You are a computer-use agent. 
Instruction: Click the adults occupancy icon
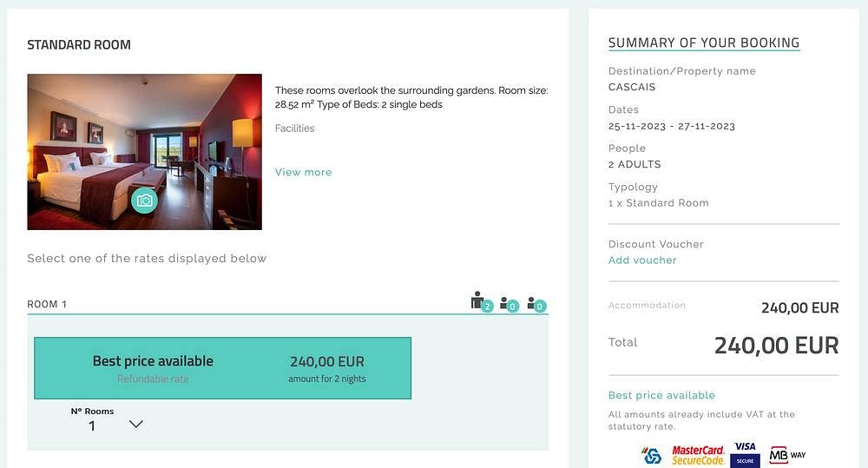pos(481,302)
